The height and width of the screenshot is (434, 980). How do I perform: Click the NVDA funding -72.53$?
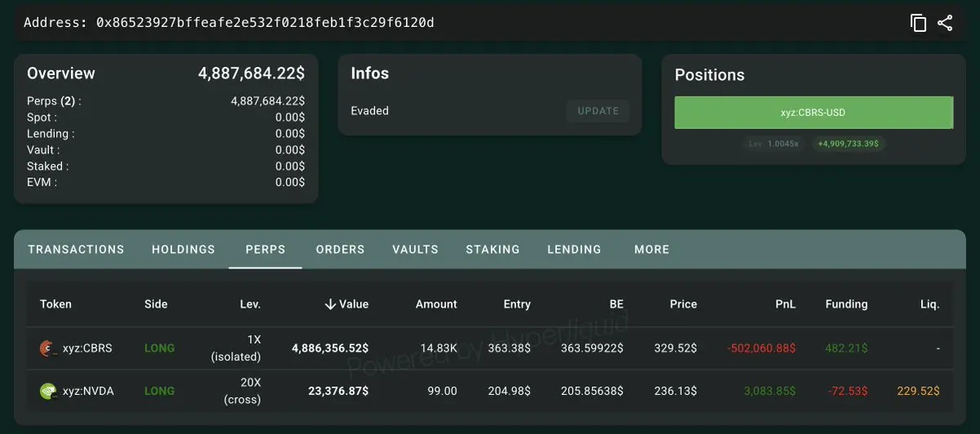[846, 391]
